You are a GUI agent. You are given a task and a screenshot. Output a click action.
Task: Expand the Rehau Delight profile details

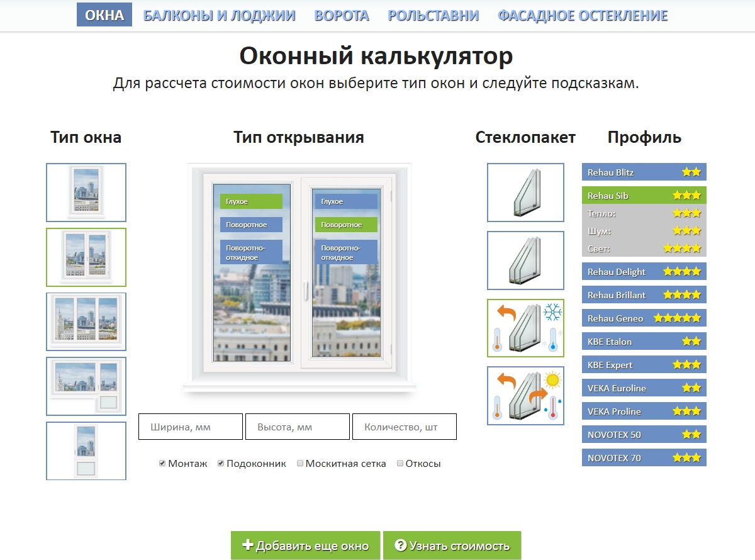point(644,272)
